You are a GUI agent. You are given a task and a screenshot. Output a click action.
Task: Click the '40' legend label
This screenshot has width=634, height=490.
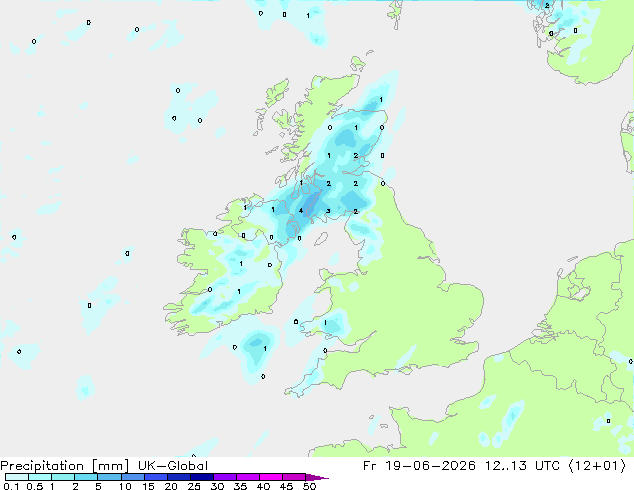click(263, 486)
